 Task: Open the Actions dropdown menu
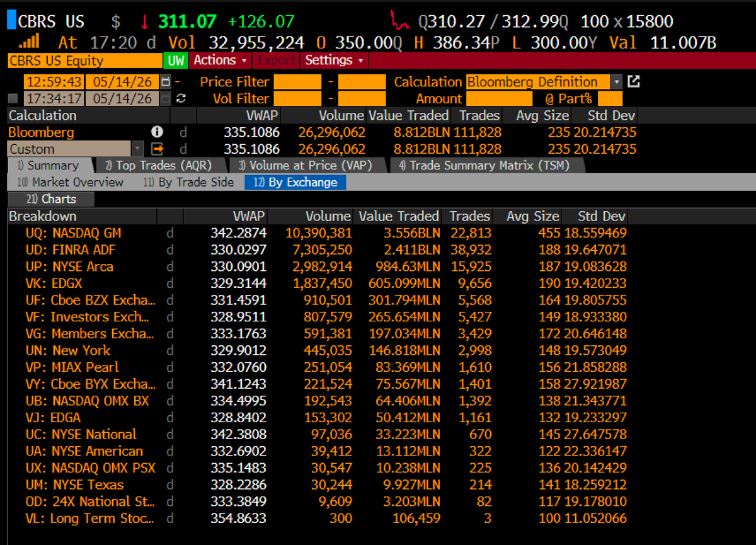[x=220, y=60]
